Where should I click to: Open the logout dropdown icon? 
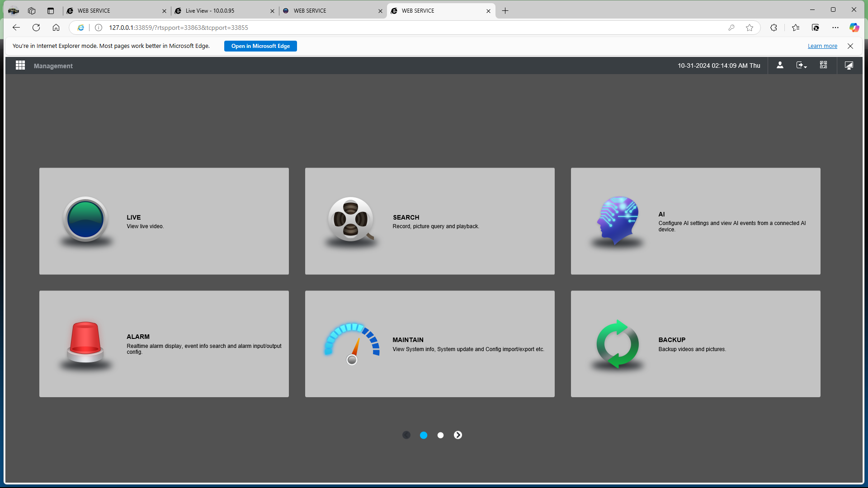[x=802, y=66]
